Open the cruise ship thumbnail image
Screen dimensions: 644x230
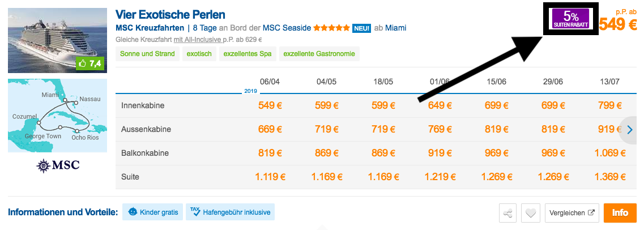[x=58, y=41]
